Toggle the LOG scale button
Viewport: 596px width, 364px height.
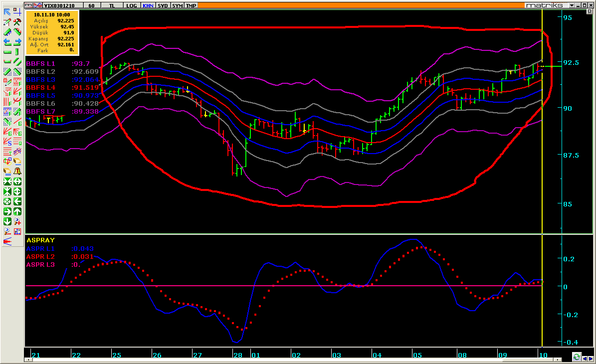132,5
